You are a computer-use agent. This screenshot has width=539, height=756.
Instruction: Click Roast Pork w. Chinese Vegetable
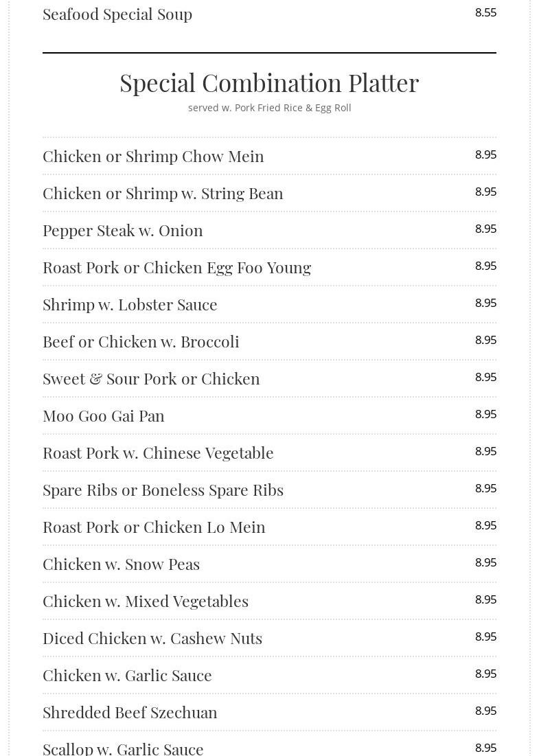click(x=158, y=453)
